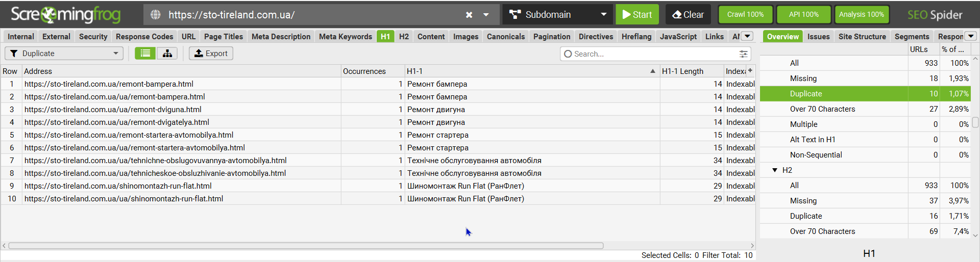Click the Clear crawl button
The image size is (980, 262).
coord(688,15)
